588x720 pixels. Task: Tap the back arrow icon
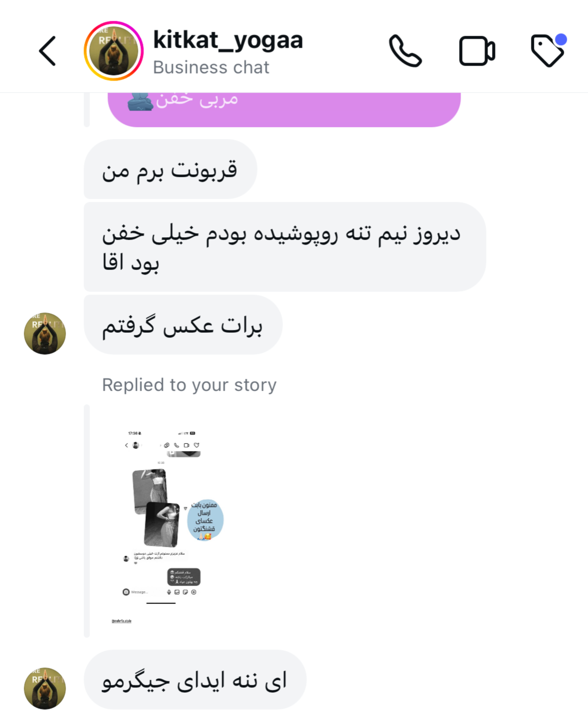pos(47,51)
